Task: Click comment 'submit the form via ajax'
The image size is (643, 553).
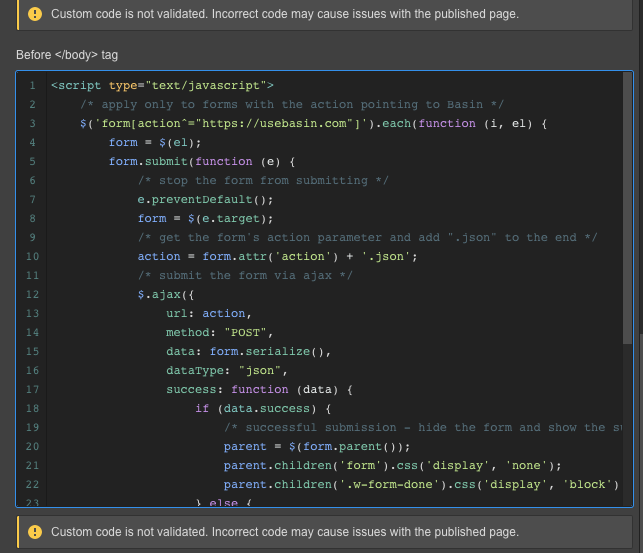Action: [245, 275]
